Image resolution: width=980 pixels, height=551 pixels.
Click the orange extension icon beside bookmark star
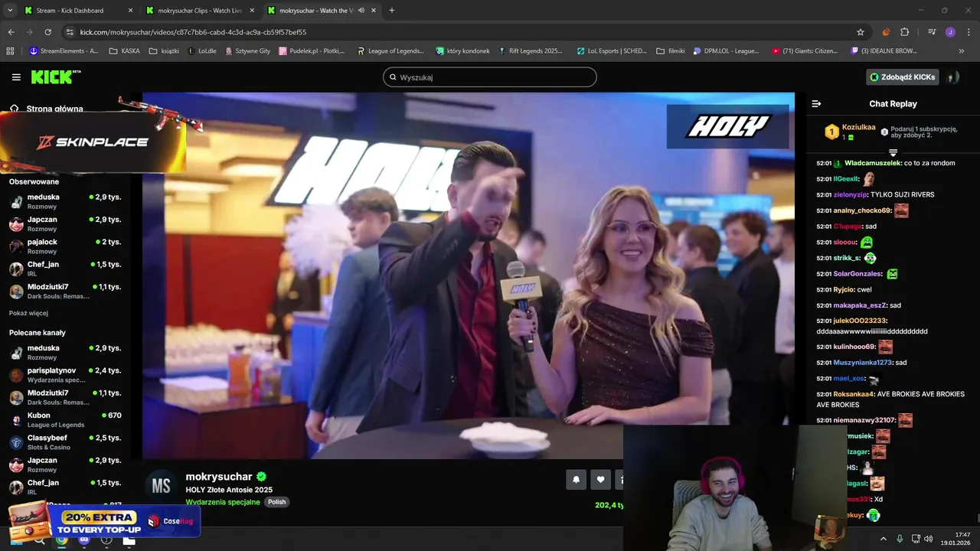click(886, 32)
